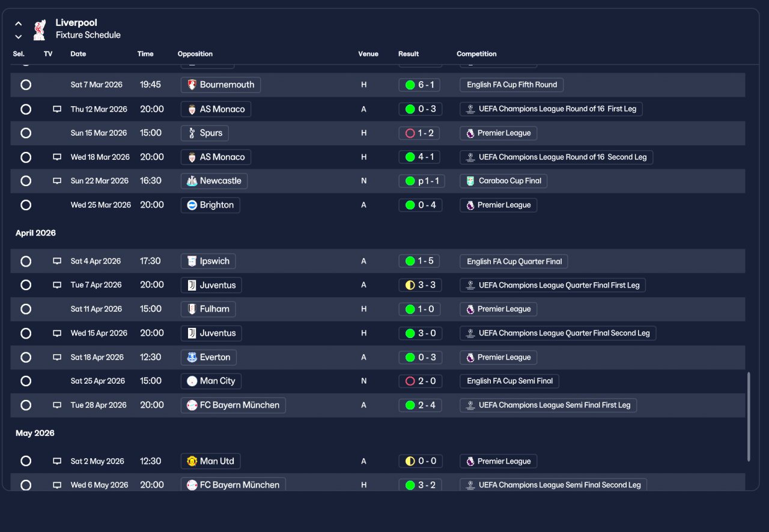Click the TV broadcast icon for AS Monaco away
This screenshot has height=532, width=769.
point(57,109)
